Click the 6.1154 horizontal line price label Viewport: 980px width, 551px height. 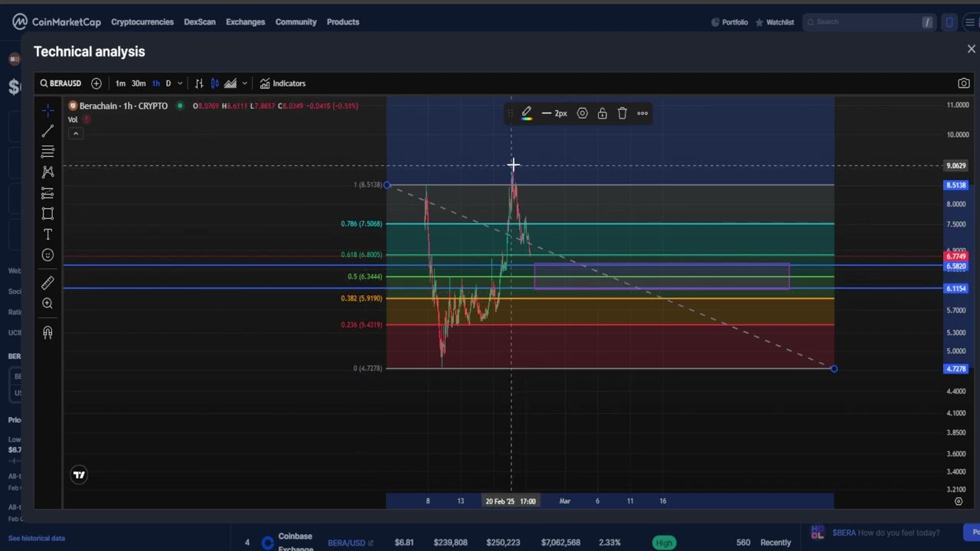coord(956,289)
